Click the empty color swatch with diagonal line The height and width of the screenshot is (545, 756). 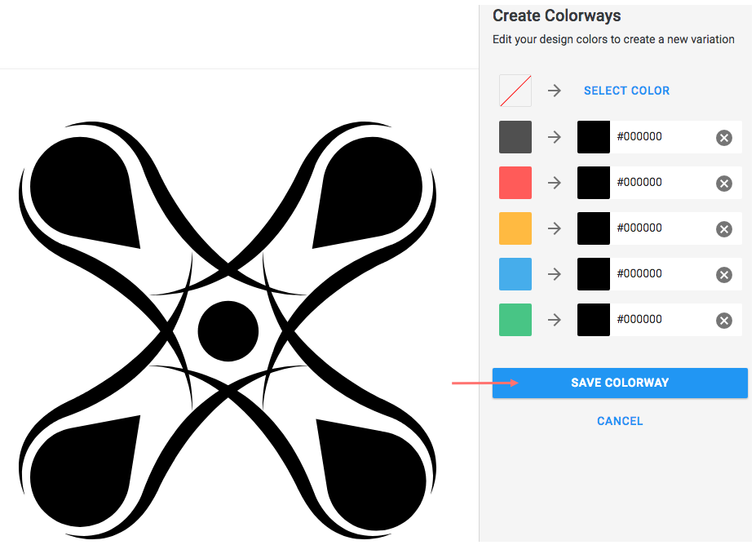515,90
